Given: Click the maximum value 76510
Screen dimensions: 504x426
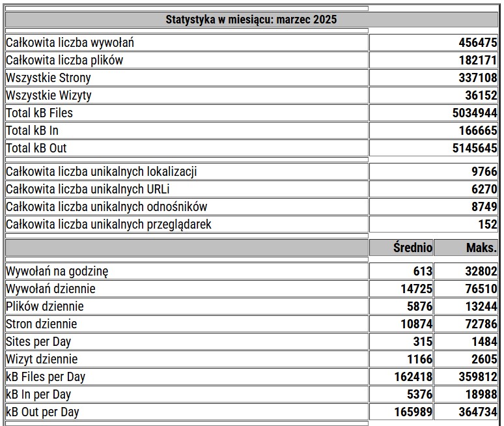Looking at the screenshot, I should [x=481, y=289].
